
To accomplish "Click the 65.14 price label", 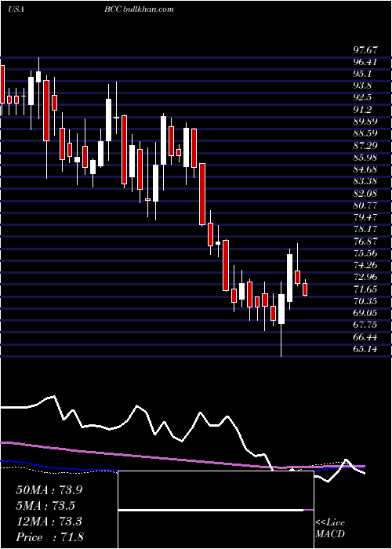I will [x=365, y=349].
